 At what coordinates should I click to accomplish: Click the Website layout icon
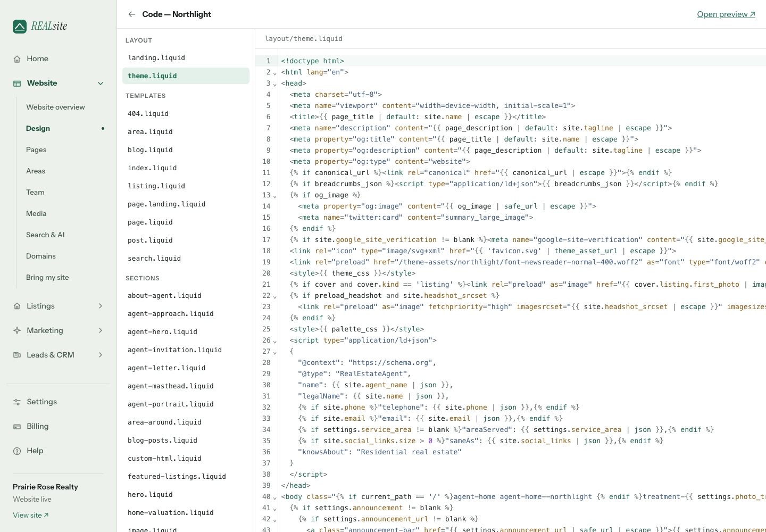pyautogui.click(x=17, y=84)
